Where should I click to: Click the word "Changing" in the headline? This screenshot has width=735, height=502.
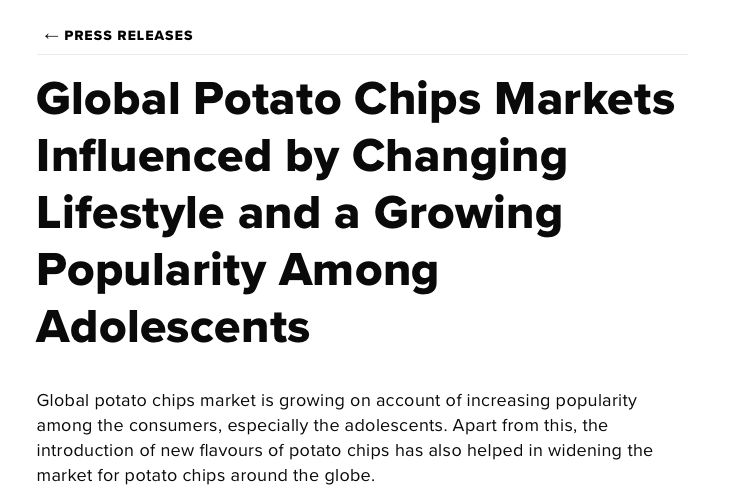[x=459, y=156]
